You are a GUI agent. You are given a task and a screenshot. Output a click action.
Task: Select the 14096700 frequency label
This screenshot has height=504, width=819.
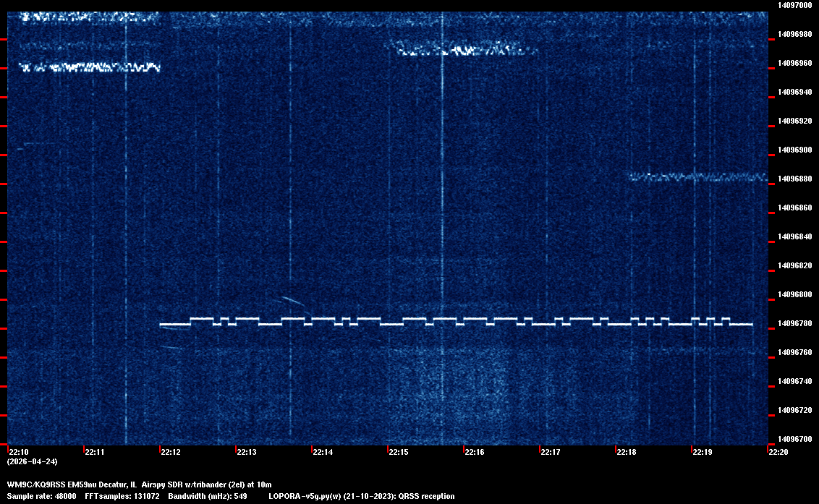[x=794, y=439]
